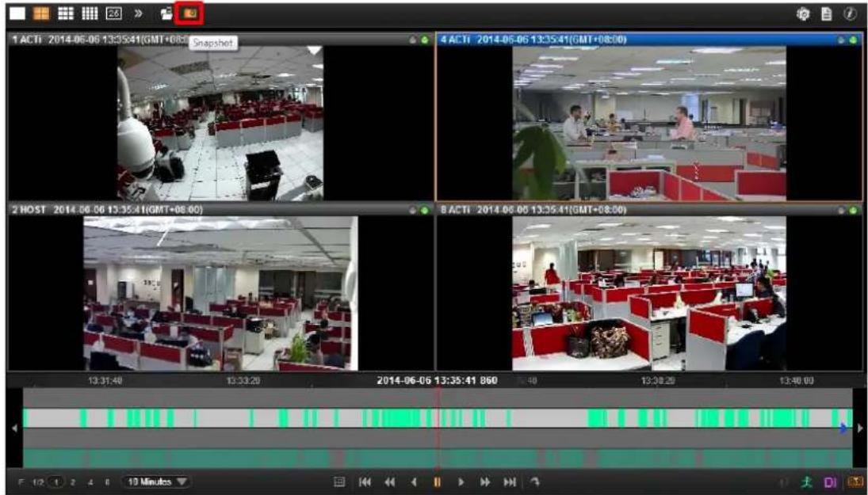Jump to previous recording start

click(x=365, y=482)
